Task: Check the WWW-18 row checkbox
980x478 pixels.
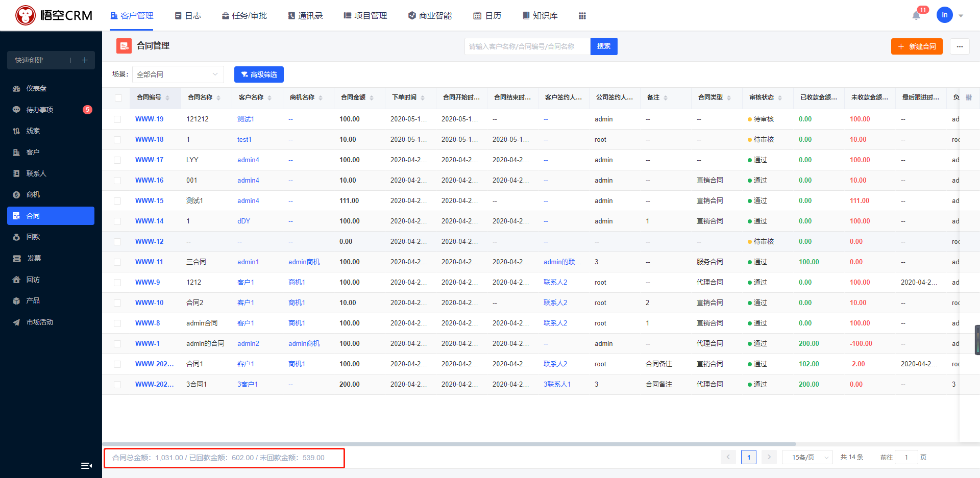Action: click(117, 140)
